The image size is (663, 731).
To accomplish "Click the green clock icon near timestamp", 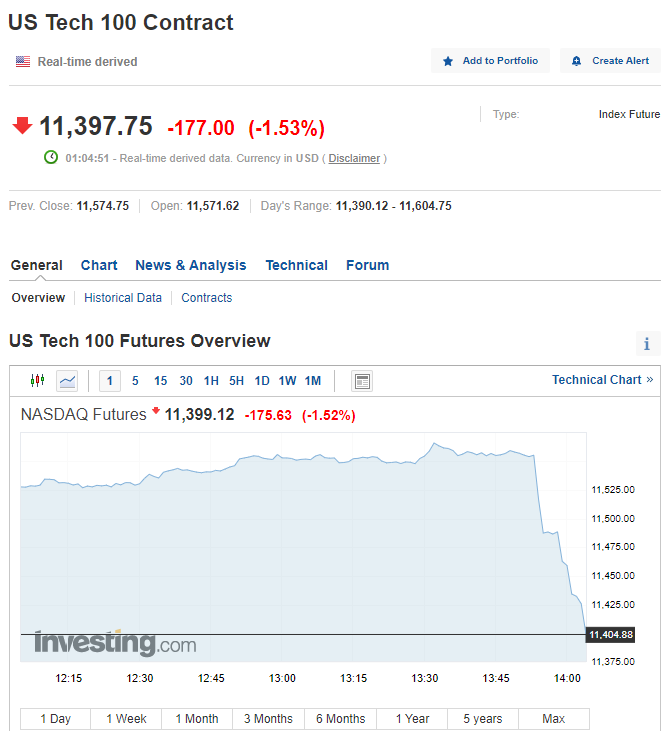I will [x=51, y=158].
